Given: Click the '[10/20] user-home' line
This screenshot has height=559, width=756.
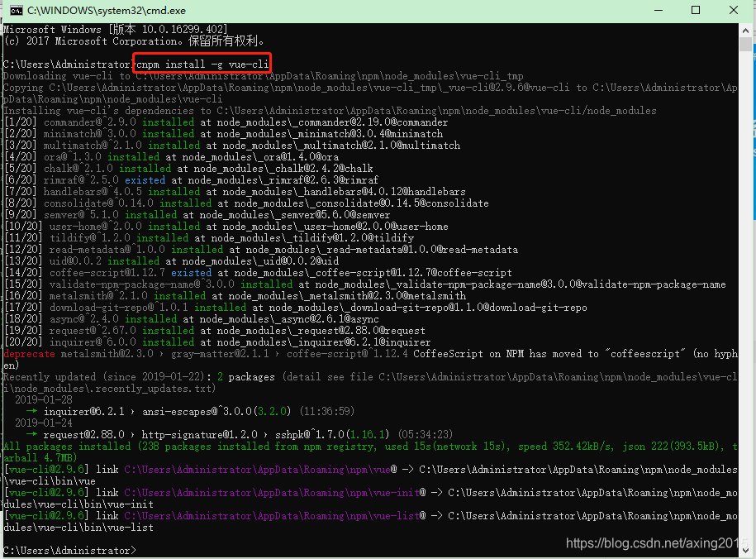Looking at the screenshot, I should point(226,227).
